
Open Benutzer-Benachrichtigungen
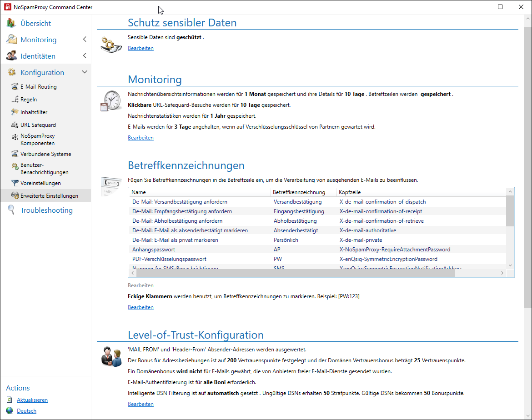pos(44,168)
